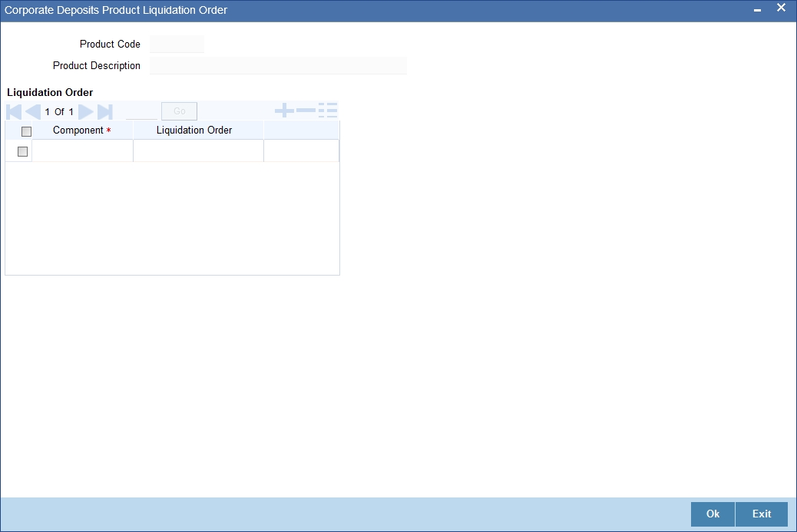Delete row with minus icon
The width and height of the screenshot is (797, 532).
coord(306,111)
